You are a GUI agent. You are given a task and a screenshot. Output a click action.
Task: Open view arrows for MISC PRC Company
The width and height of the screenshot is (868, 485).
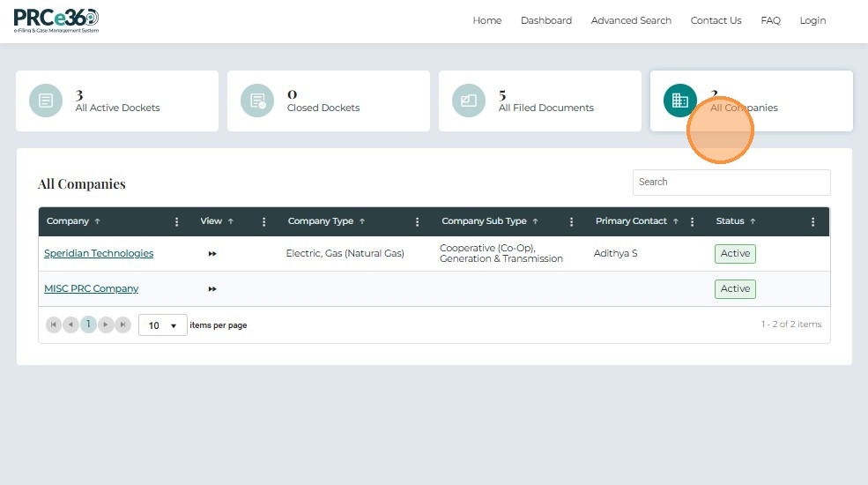[x=212, y=289]
